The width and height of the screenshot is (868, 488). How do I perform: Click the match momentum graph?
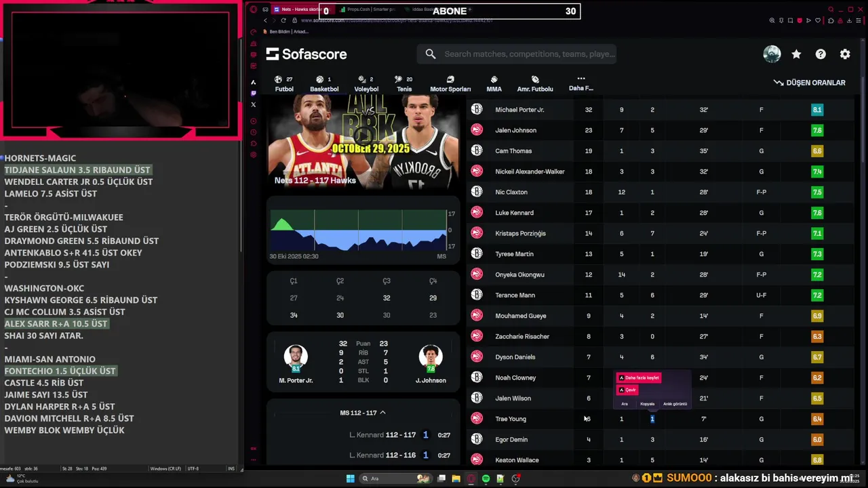(x=358, y=230)
